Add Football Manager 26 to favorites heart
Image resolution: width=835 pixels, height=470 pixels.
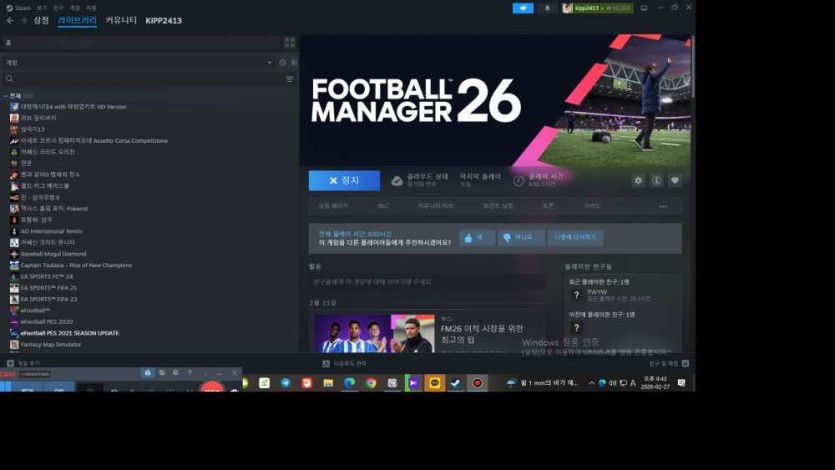[x=675, y=181]
